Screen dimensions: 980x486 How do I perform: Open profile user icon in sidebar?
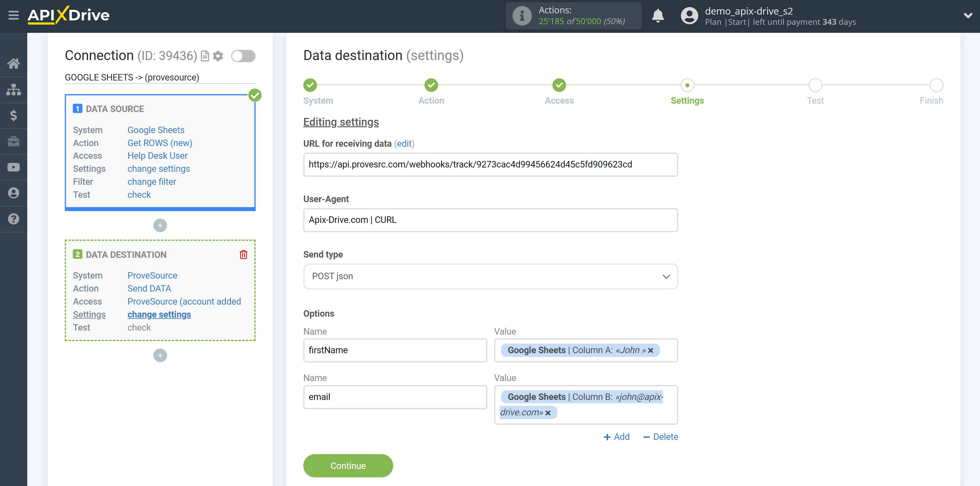click(x=14, y=193)
